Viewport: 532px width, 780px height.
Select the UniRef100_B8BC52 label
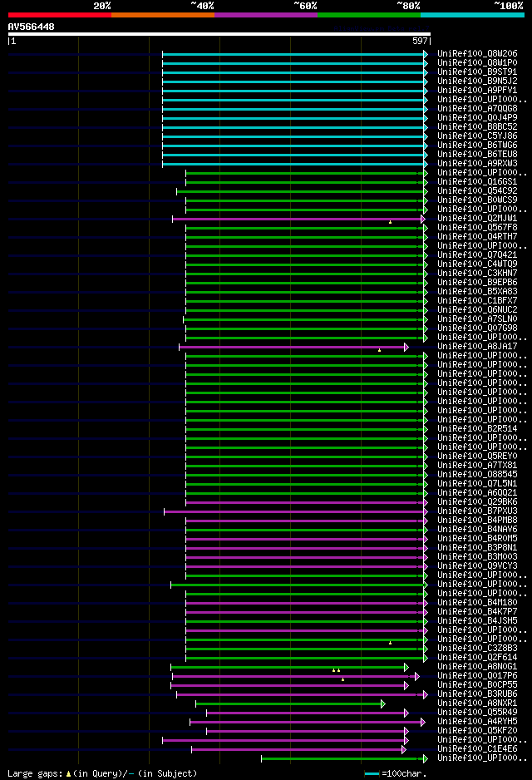click(x=477, y=126)
